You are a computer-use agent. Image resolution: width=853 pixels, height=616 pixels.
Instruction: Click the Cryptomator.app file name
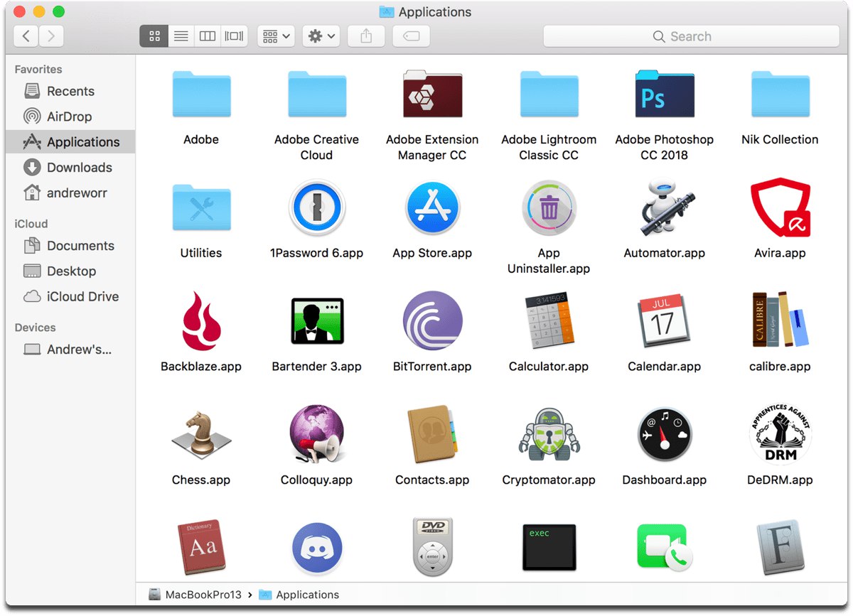549,480
